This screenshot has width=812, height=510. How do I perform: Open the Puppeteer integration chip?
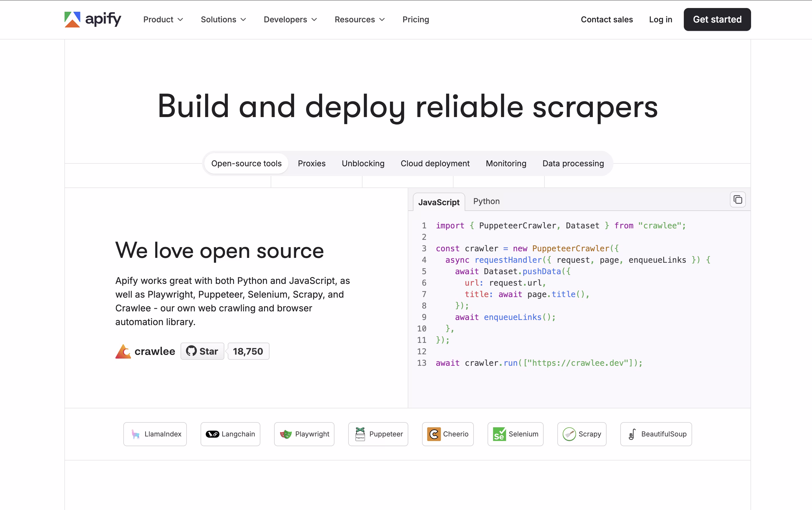pos(378,434)
